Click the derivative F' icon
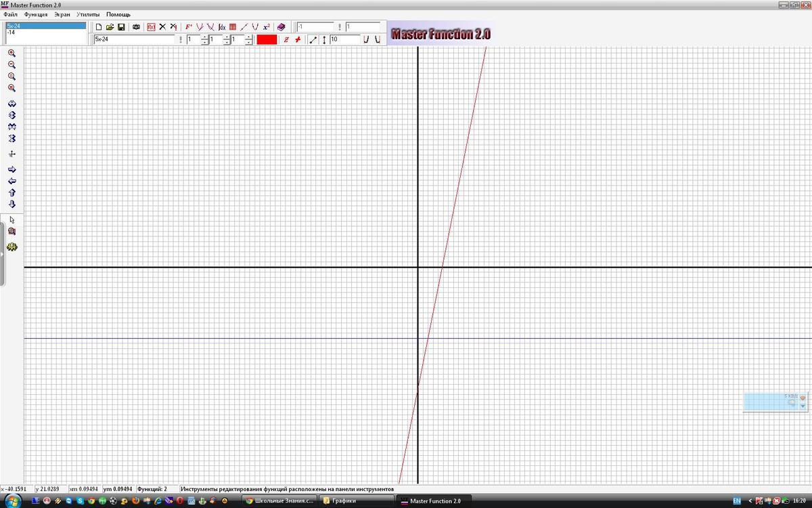 (189, 27)
